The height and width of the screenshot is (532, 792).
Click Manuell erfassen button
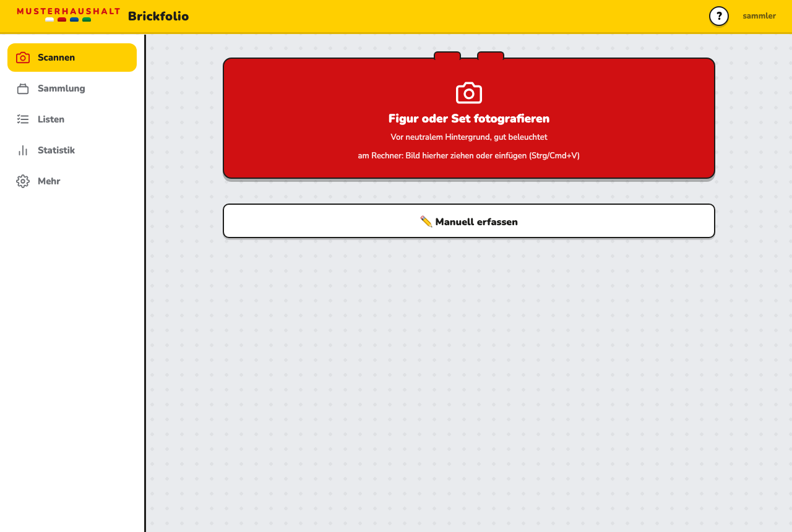tap(469, 221)
